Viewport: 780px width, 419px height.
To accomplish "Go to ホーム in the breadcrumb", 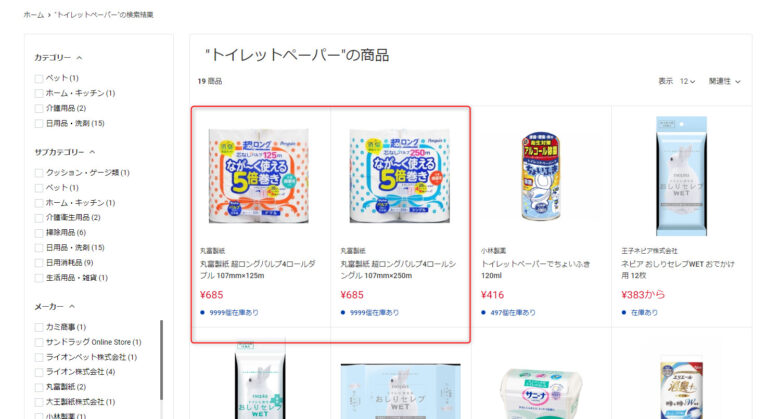I will point(34,15).
